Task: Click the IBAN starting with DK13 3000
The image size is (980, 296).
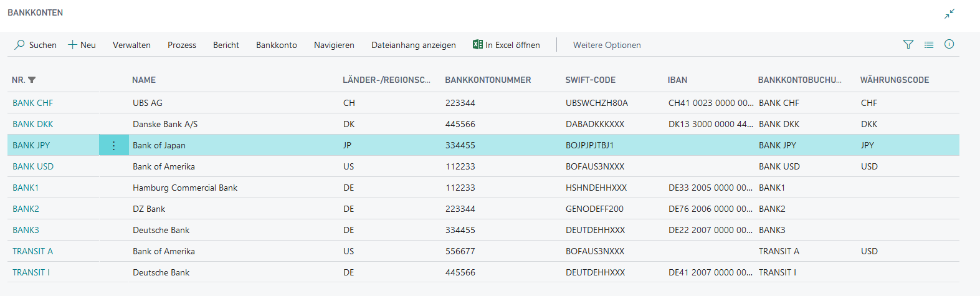Action: click(711, 124)
